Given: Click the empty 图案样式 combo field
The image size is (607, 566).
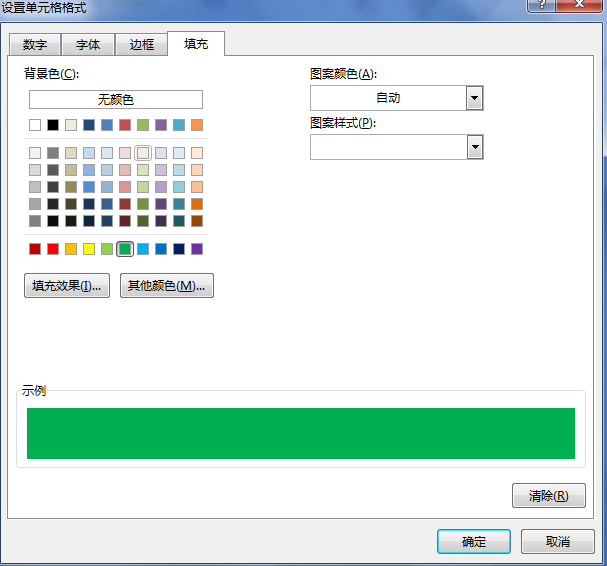Looking at the screenshot, I should pos(388,147).
